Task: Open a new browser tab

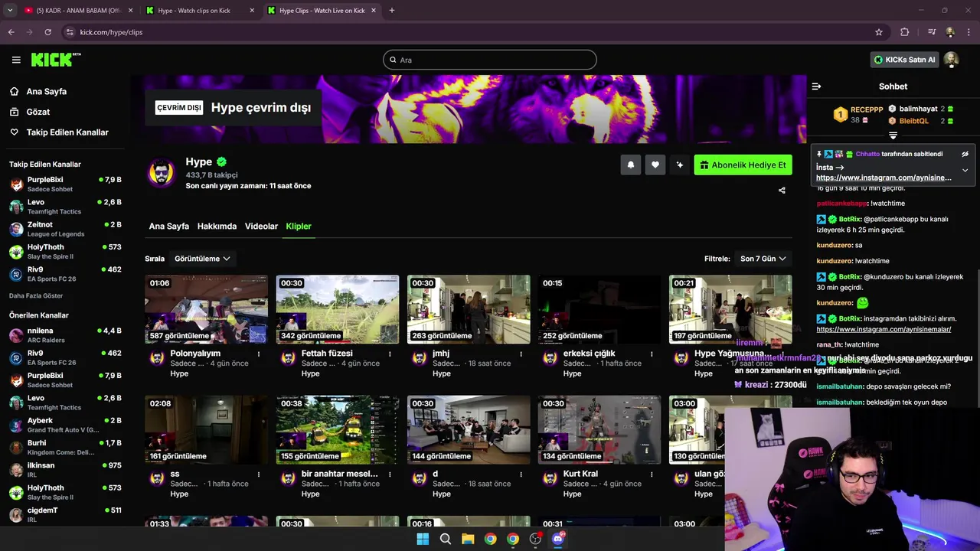Action: click(x=391, y=11)
